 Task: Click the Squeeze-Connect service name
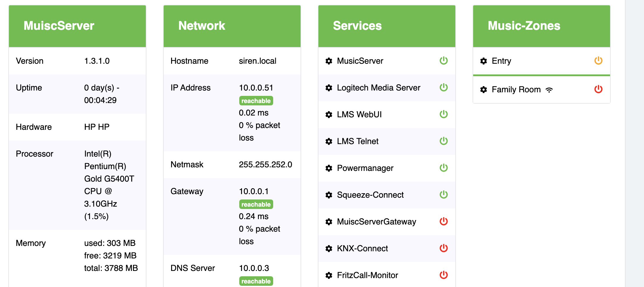point(370,195)
